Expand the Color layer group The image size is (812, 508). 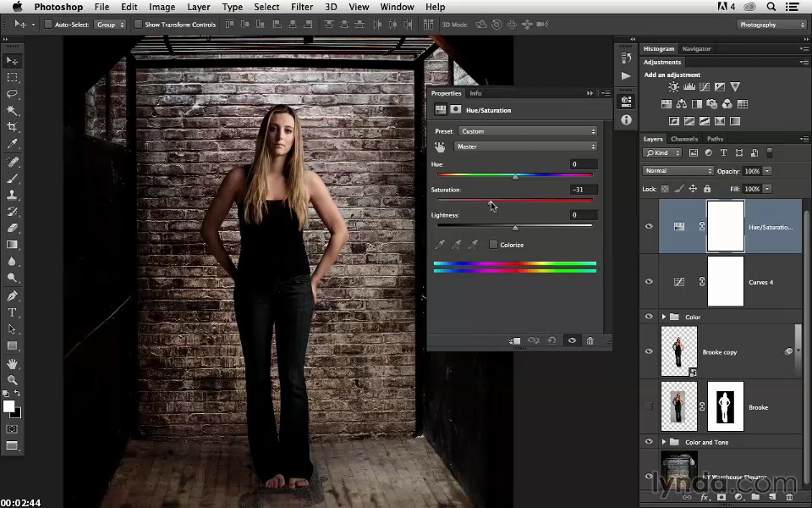click(663, 317)
